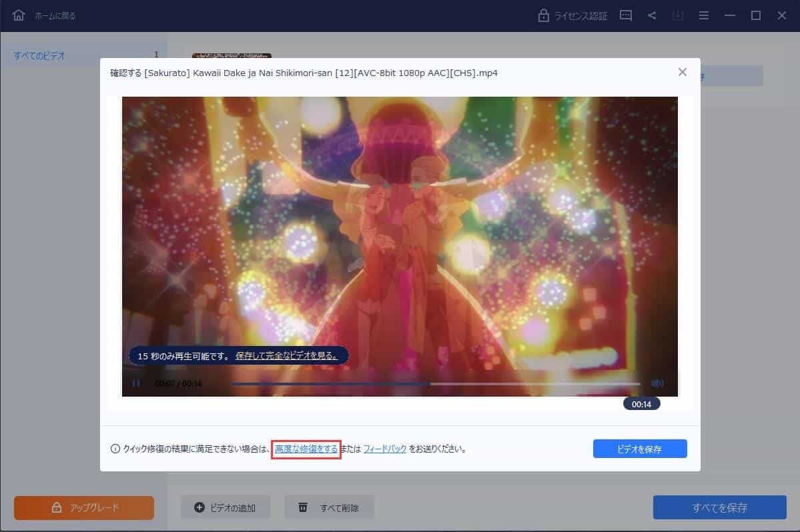Open the feedback message icon in title bar

coord(625,15)
